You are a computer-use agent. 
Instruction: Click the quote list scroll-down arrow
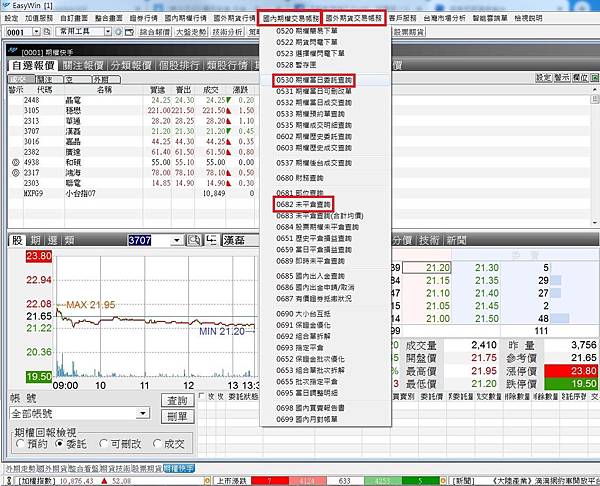click(594, 222)
